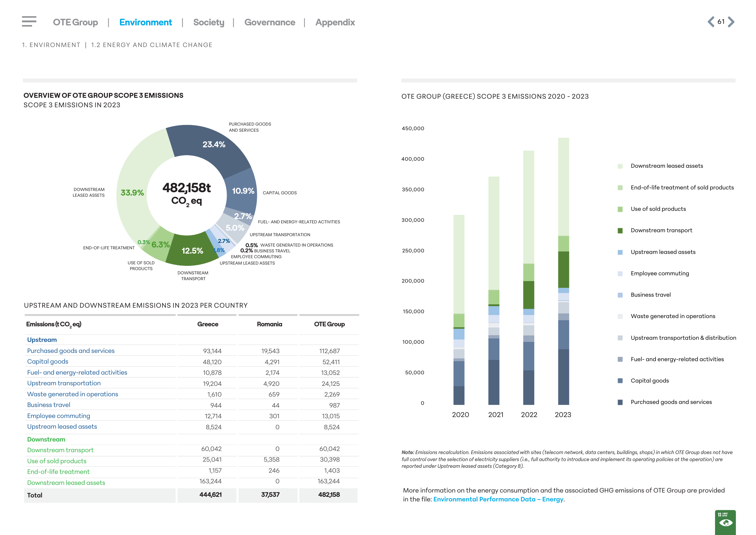Click the Employee commuting legend swatch

(x=620, y=274)
